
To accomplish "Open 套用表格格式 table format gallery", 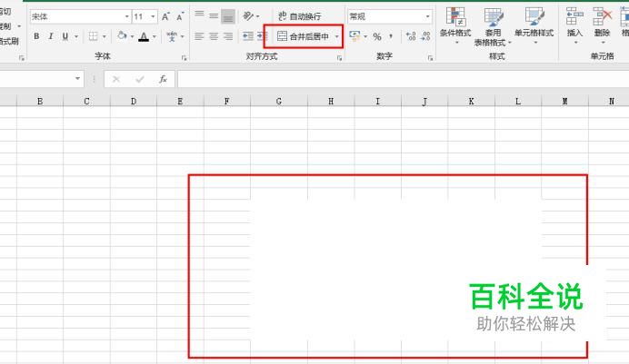I will 493,26.
